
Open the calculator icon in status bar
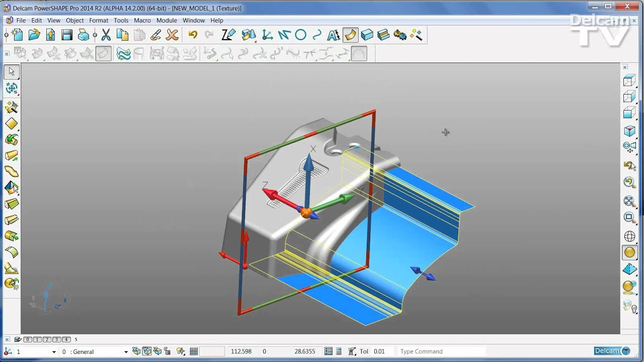[x=339, y=351]
